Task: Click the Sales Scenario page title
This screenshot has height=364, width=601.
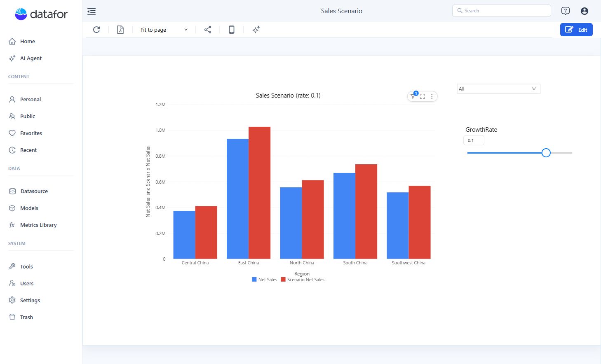Action: coord(342,11)
